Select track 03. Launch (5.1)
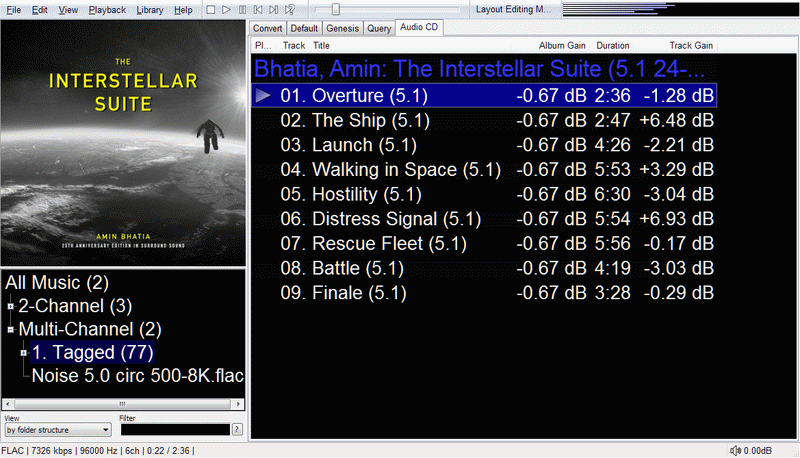 click(x=484, y=145)
